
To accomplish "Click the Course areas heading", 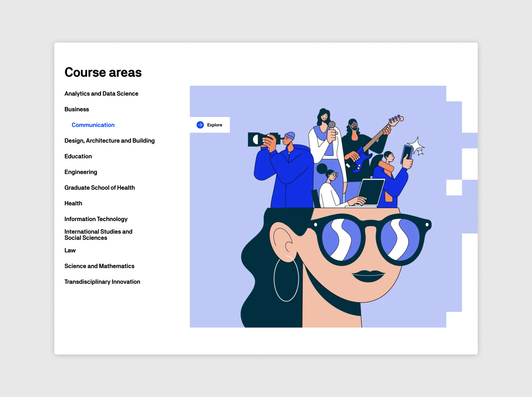I will click(x=103, y=72).
